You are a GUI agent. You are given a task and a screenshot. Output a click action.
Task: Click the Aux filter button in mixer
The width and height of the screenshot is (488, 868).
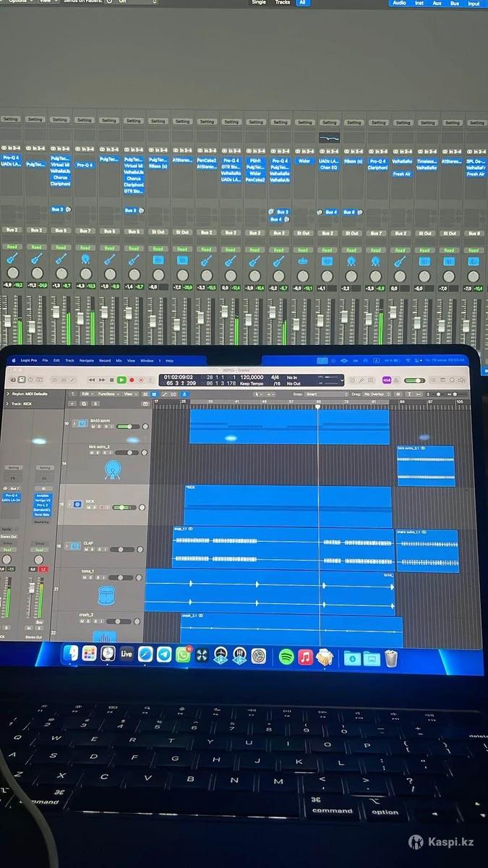pos(437,4)
